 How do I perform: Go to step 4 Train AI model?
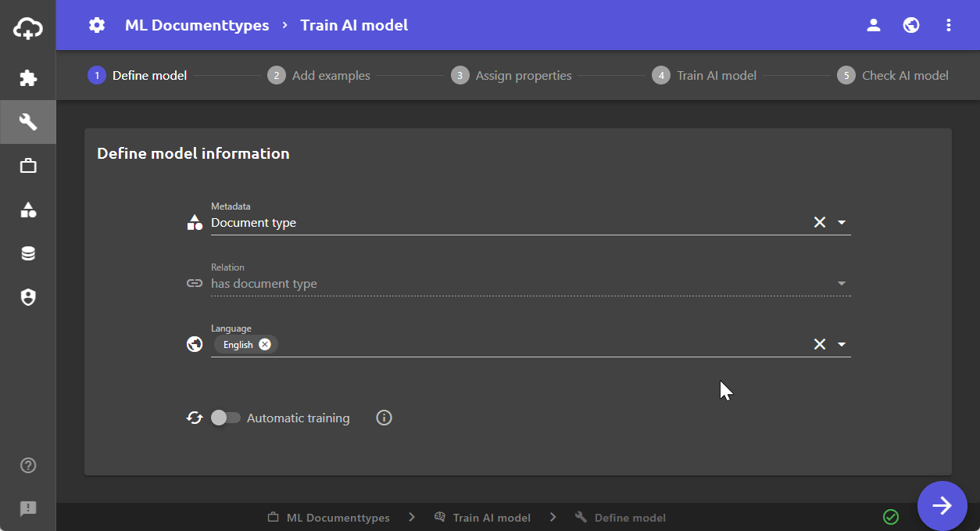click(704, 75)
